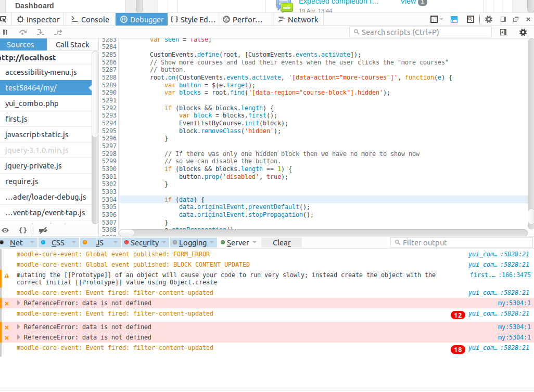Open the Network tab
The image size is (534, 392).
tap(298, 19)
